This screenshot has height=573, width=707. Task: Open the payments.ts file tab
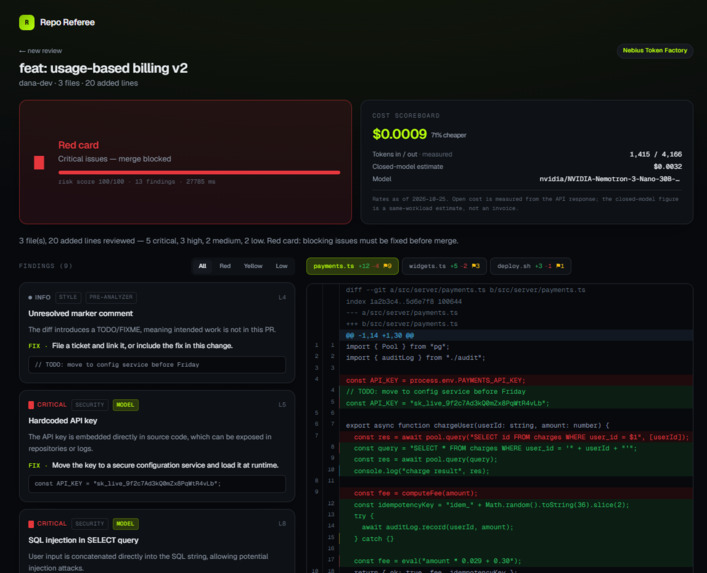click(352, 266)
